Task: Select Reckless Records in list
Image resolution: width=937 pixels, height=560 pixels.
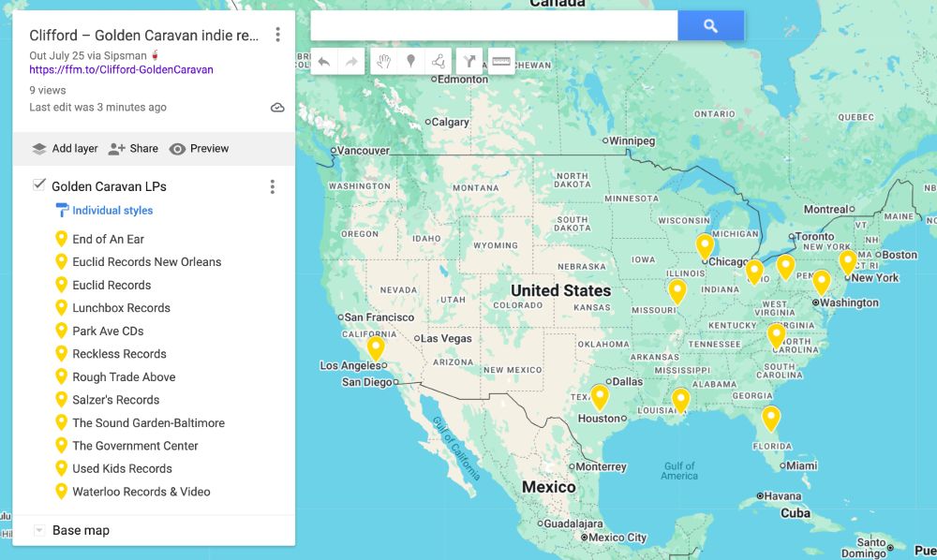Action: point(120,353)
